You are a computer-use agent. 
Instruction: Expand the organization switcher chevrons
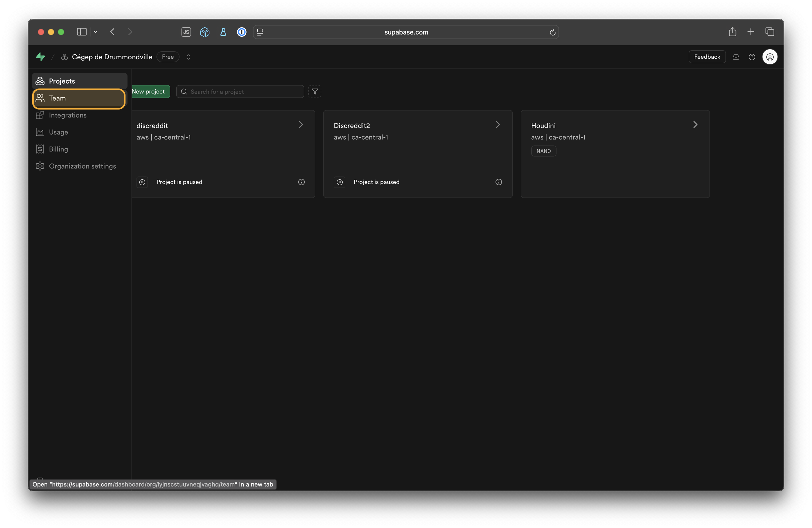[188, 57]
